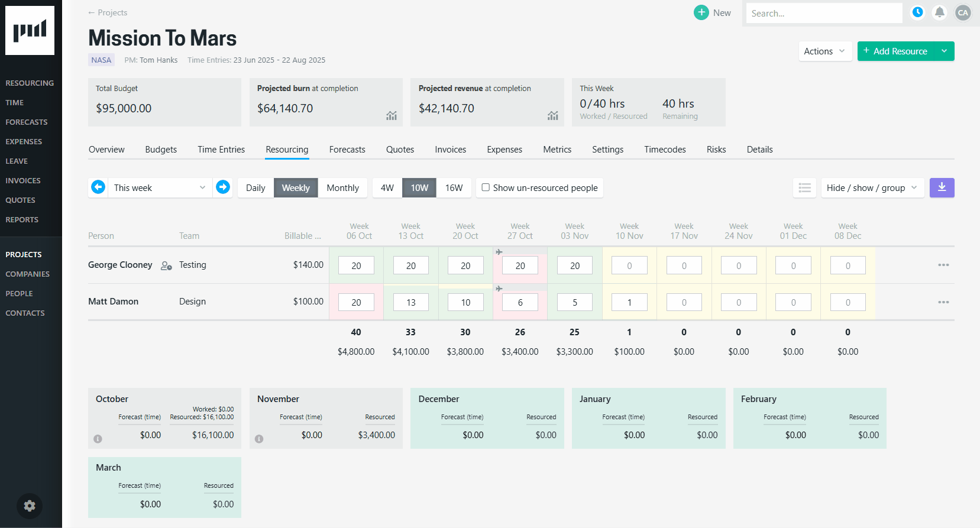Screen dimensions: 980x528
Task: Open George Clooney row options menu
Action: pyautogui.click(x=943, y=265)
